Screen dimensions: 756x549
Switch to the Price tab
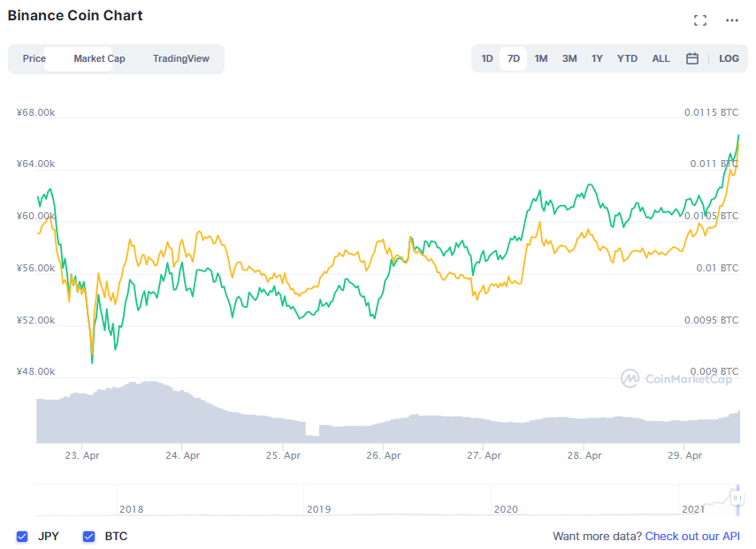pyautogui.click(x=34, y=59)
